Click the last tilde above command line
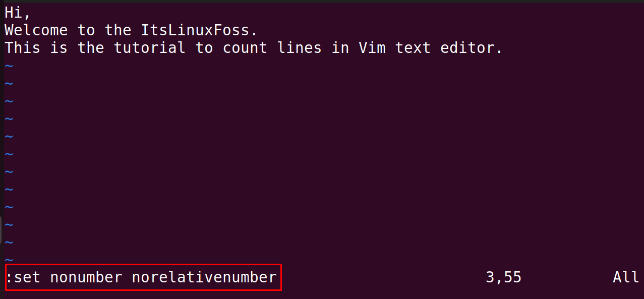The width and height of the screenshot is (644, 299). [9, 260]
